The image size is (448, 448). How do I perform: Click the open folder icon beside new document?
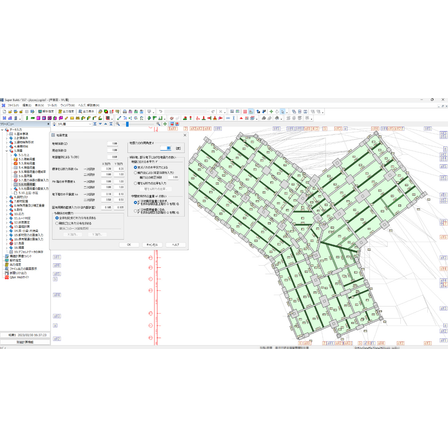10,112
